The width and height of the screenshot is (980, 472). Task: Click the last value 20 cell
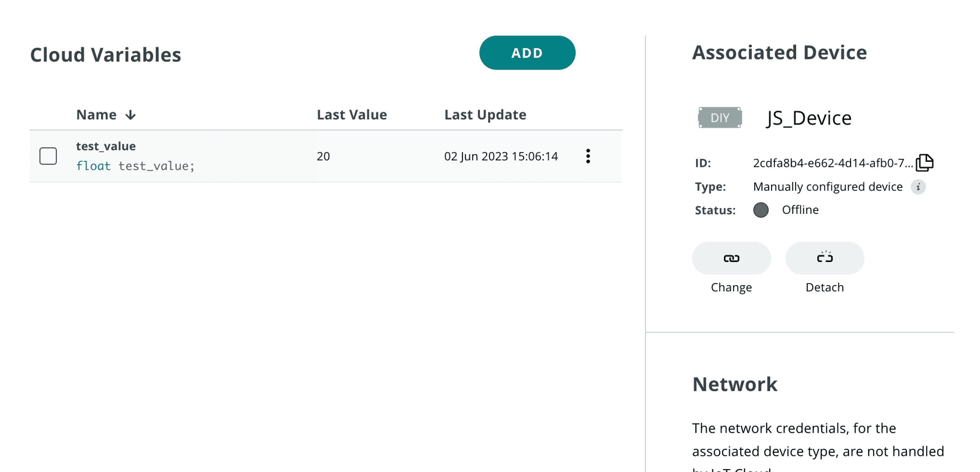pos(323,156)
